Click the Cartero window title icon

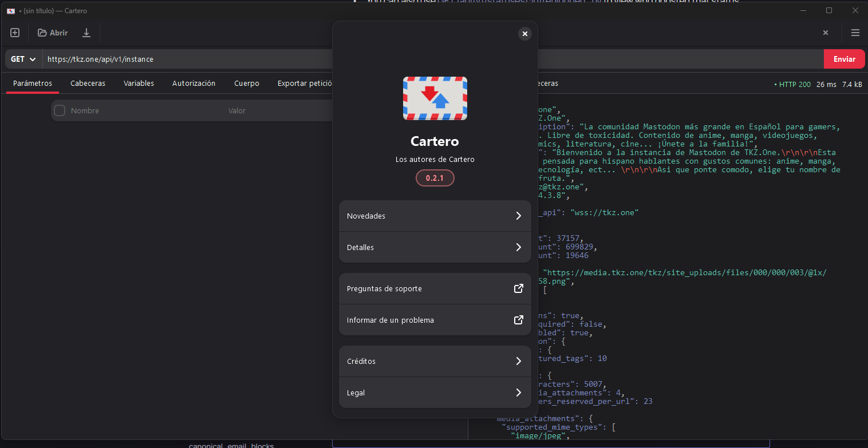tap(11, 10)
